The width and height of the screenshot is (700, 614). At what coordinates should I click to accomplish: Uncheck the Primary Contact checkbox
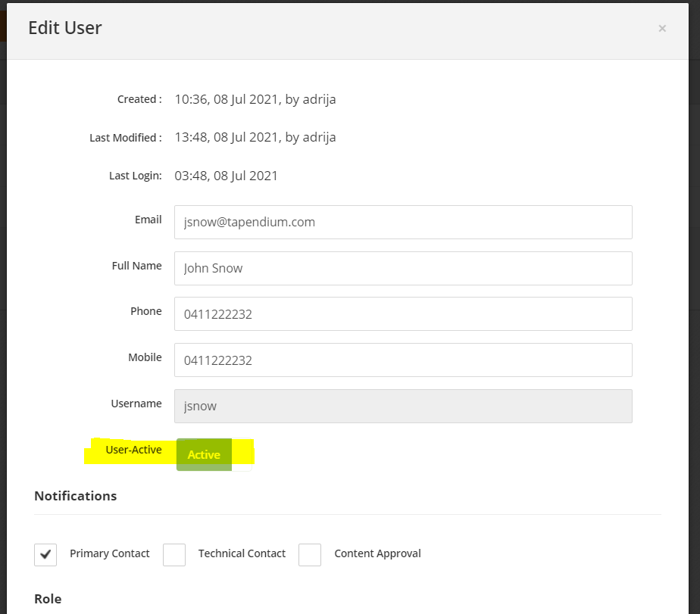pyautogui.click(x=45, y=554)
